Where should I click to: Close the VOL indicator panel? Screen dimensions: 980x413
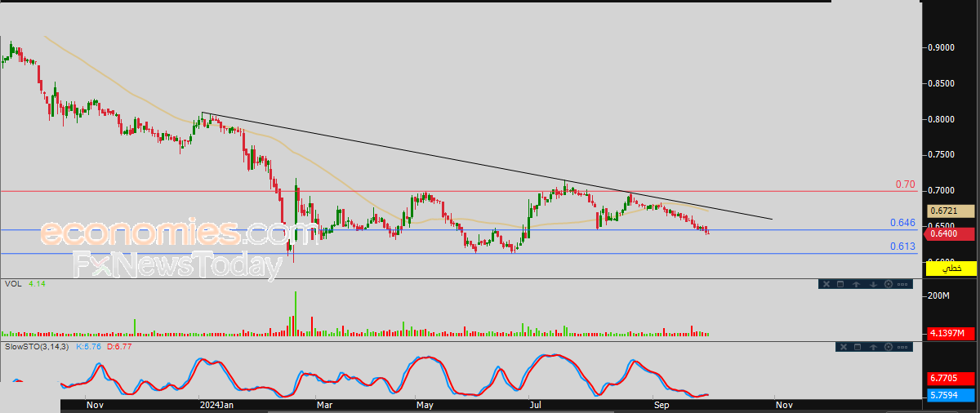click(826, 284)
